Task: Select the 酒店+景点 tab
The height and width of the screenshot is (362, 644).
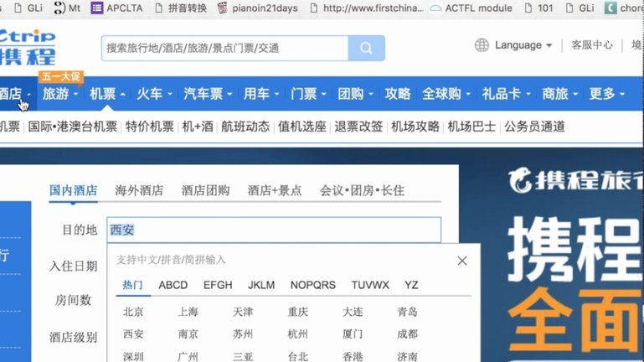Action: tap(275, 190)
